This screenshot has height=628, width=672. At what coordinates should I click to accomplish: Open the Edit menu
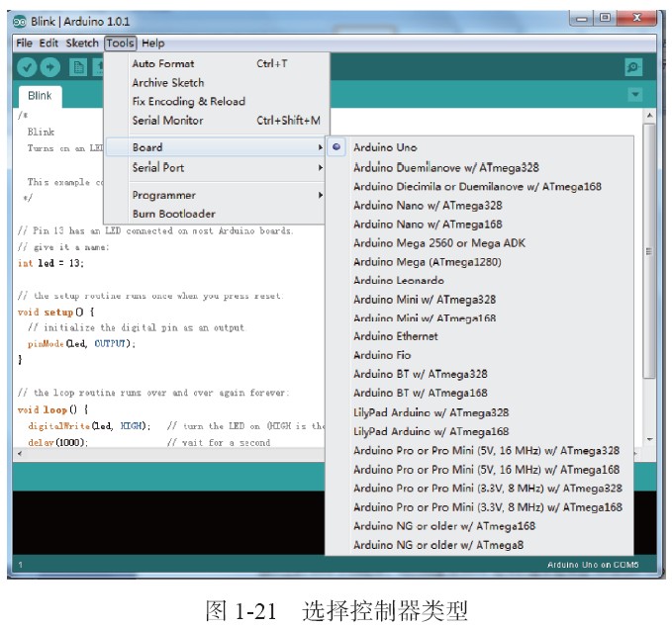(x=48, y=44)
